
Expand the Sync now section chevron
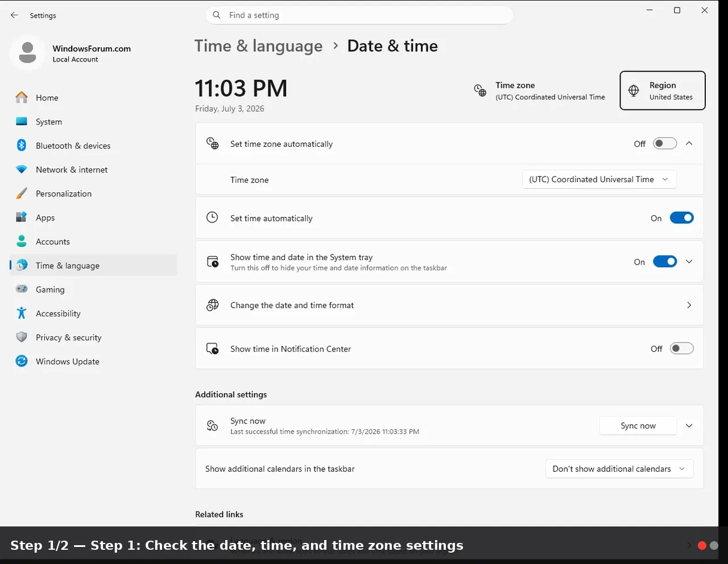[689, 426]
